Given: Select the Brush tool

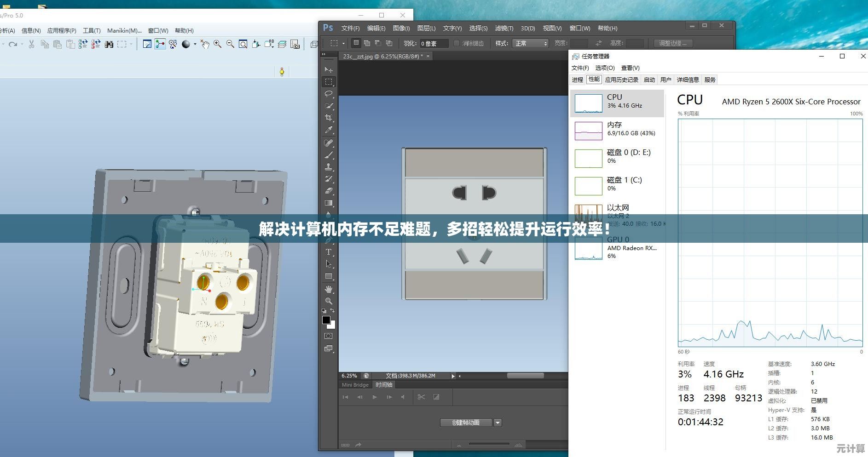Looking at the screenshot, I should click(x=329, y=155).
